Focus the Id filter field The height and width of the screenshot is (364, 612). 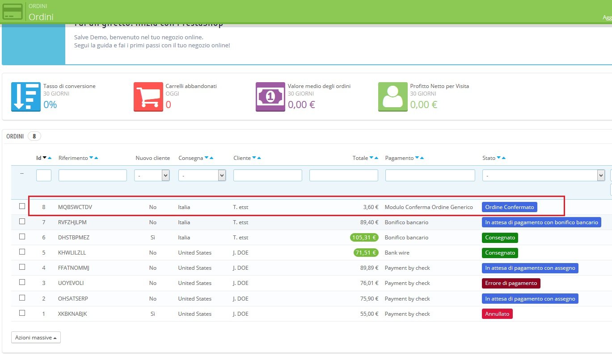click(44, 176)
